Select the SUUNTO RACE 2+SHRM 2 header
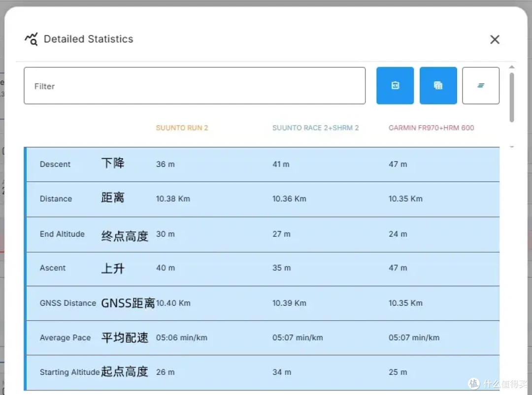532x395 pixels. click(x=315, y=128)
